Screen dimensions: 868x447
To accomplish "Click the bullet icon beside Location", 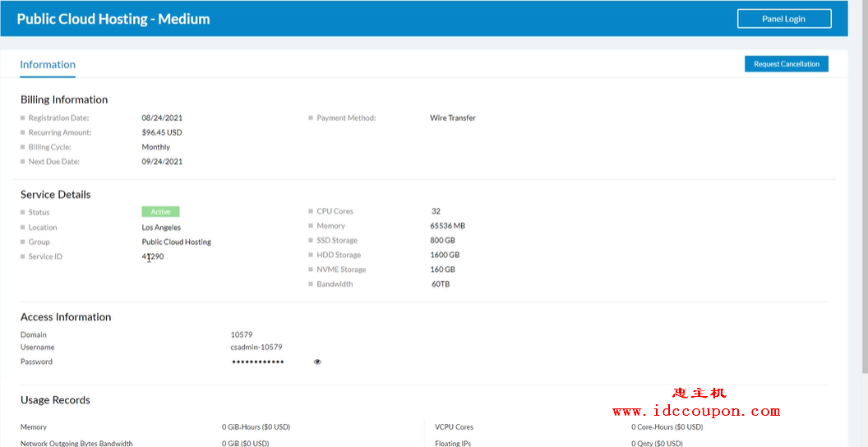I will (23, 228).
